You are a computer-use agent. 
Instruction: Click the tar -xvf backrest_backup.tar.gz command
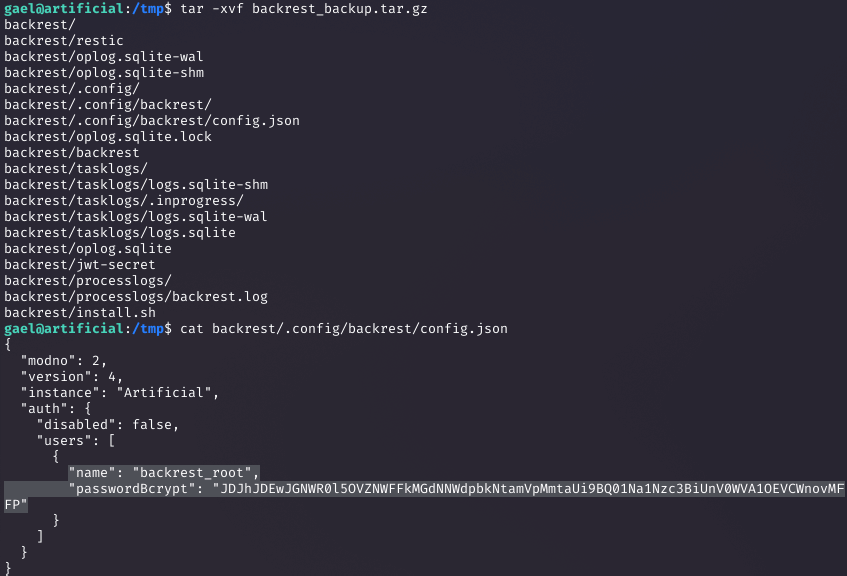tap(304, 9)
